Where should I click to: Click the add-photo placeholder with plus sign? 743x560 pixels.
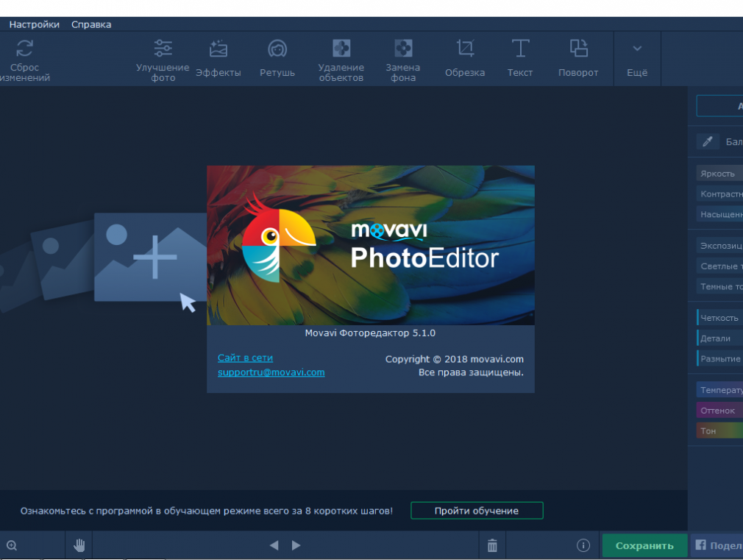coord(151,257)
